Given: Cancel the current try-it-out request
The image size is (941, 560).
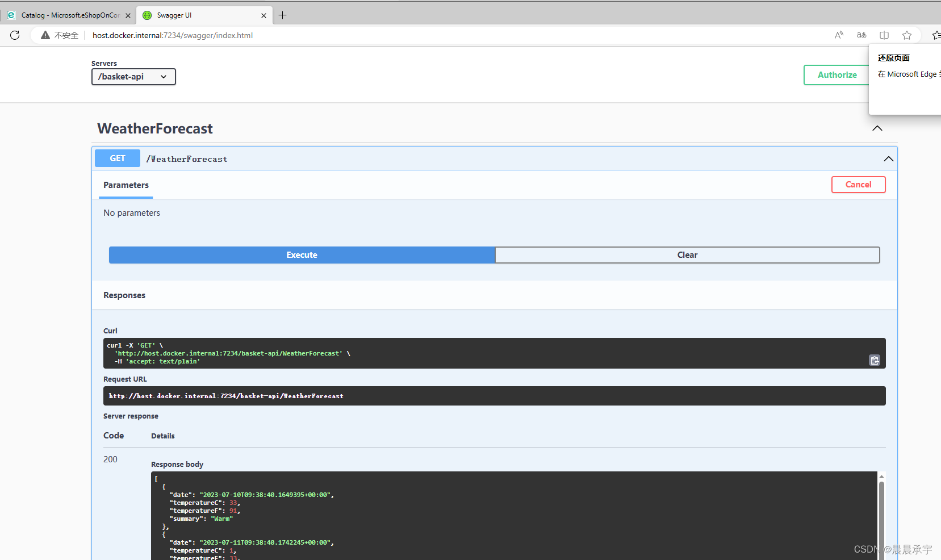Looking at the screenshot, I should (858, 184).
